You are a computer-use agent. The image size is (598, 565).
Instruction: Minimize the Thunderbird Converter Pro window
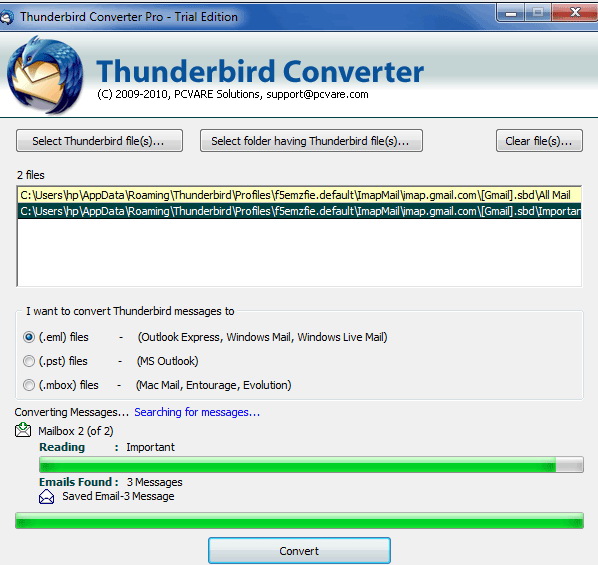511,14
